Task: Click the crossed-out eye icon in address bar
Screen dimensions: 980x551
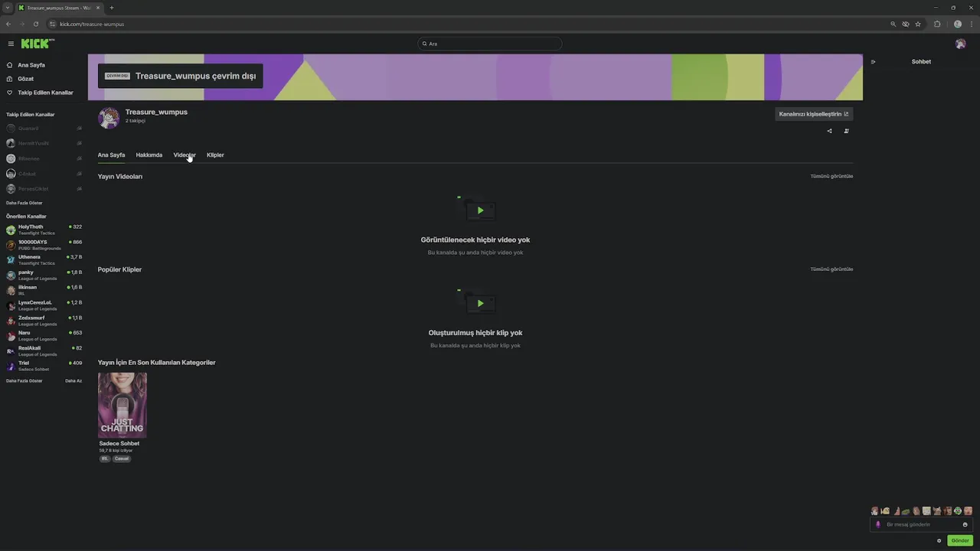Action: (x=905, y=24)
